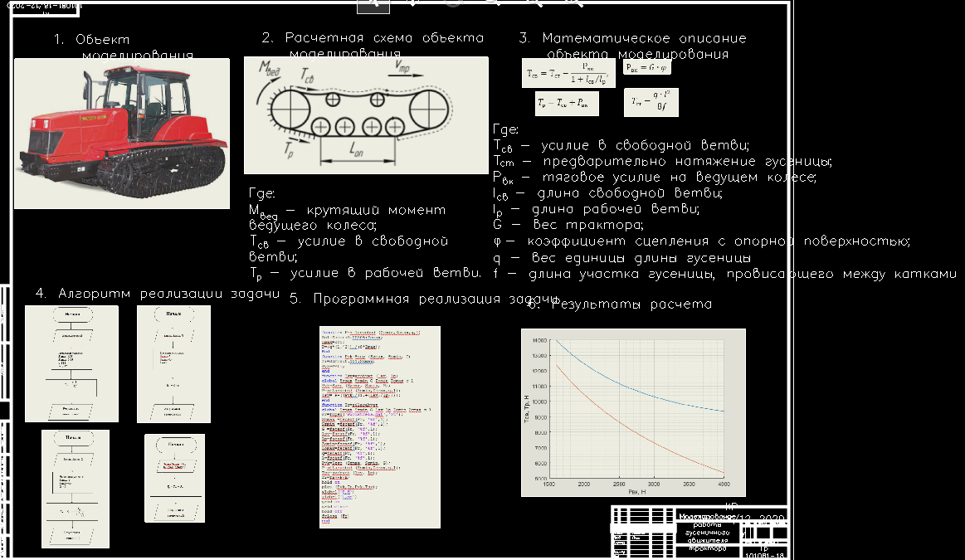Click the Tсв = Tст − Pвк formula box

[568, 73]
